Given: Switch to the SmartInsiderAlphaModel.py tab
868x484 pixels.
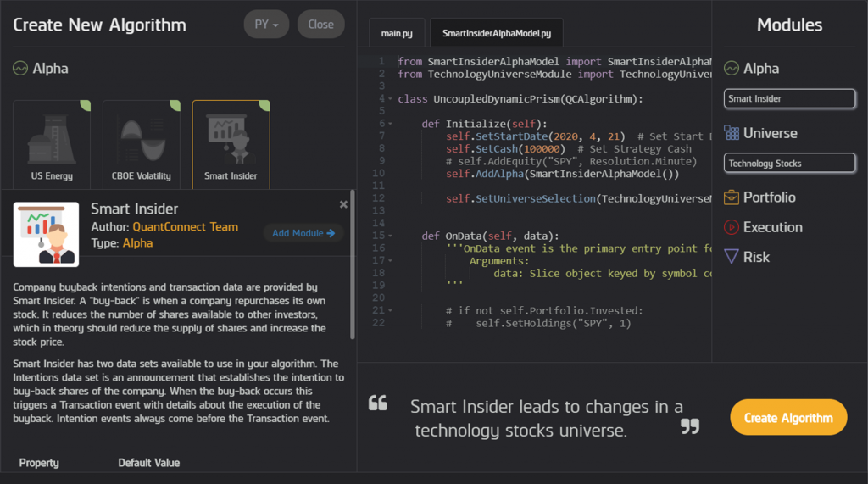Looking at the screenshot, I should click(497, 33).
